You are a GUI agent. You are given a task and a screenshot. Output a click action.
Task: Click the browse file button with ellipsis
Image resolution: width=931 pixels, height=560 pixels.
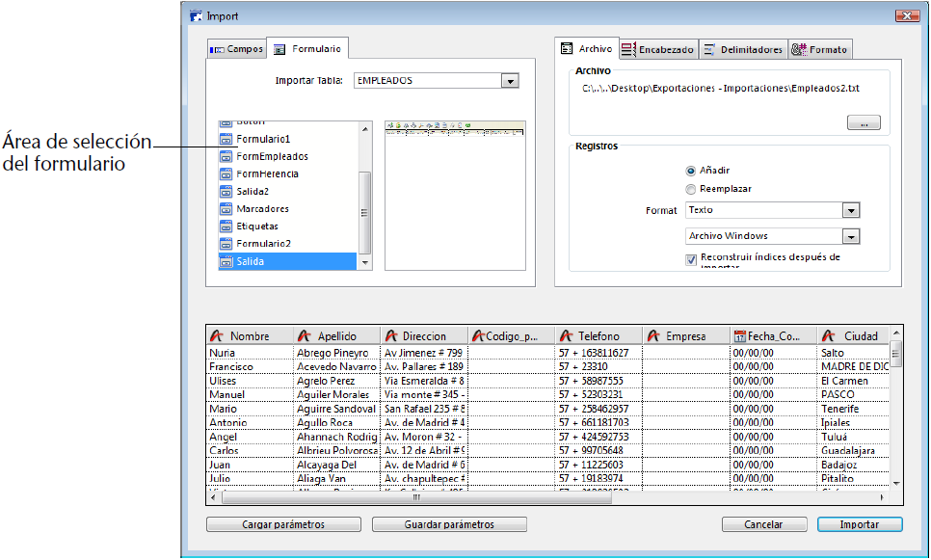pyautogui.click(x=864, y=122)
